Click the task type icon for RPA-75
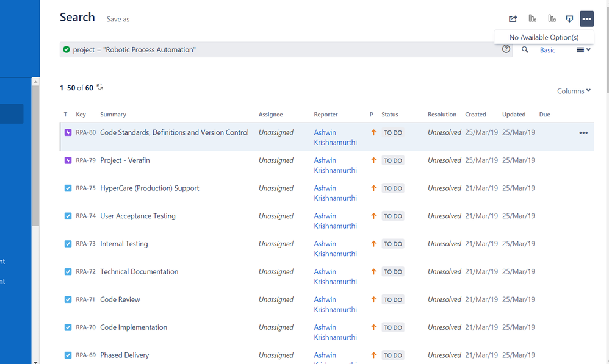The image size is (609, 364). [68, 188]
